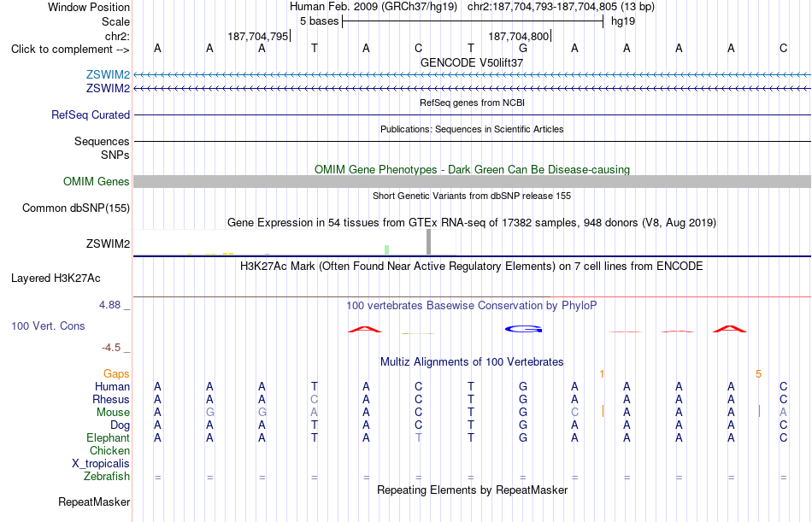The height and width of the screenshot is (522, 812).
Task: Click the -4.5 conservation scale value
Action: [111, 348]
